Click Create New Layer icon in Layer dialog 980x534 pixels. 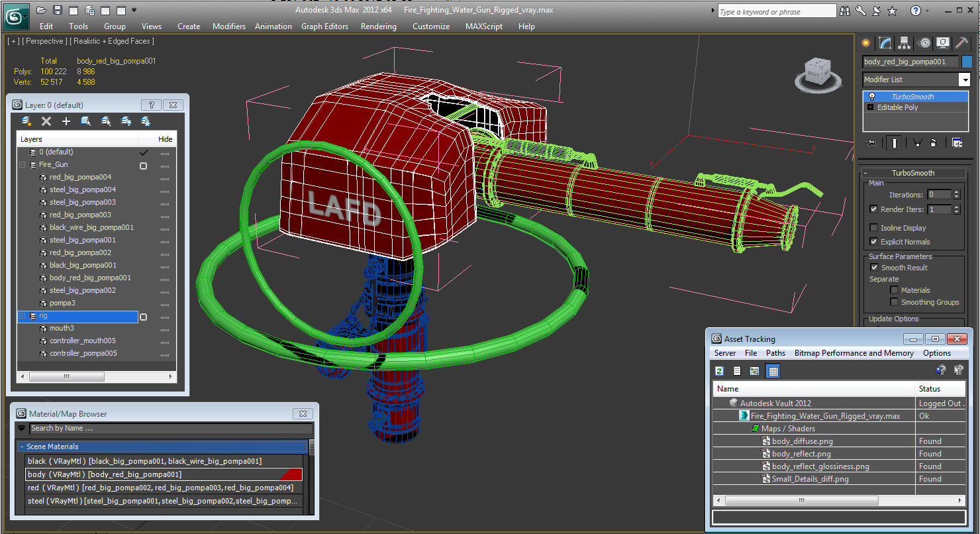click(26, 121)
